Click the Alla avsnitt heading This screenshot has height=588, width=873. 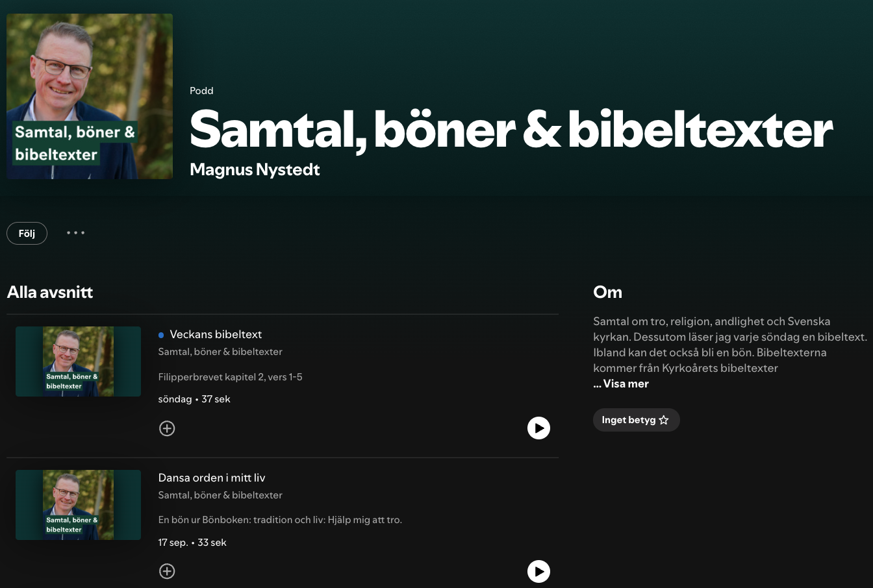pyautogui.click(x=50, y=292)
